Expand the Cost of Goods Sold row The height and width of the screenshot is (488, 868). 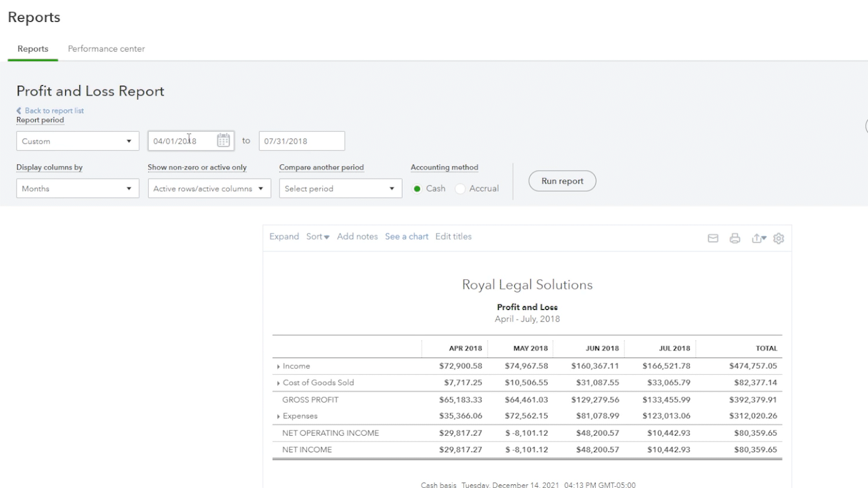coord(278,383)
